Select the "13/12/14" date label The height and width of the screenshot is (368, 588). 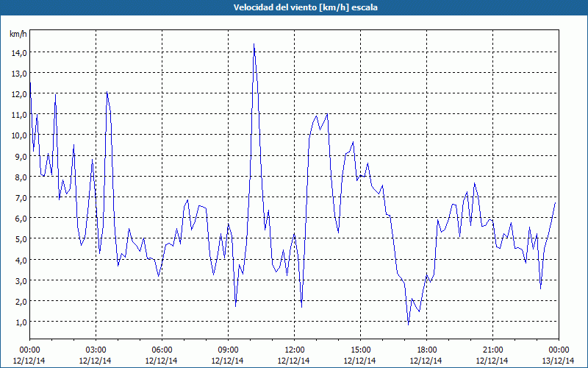558,361
